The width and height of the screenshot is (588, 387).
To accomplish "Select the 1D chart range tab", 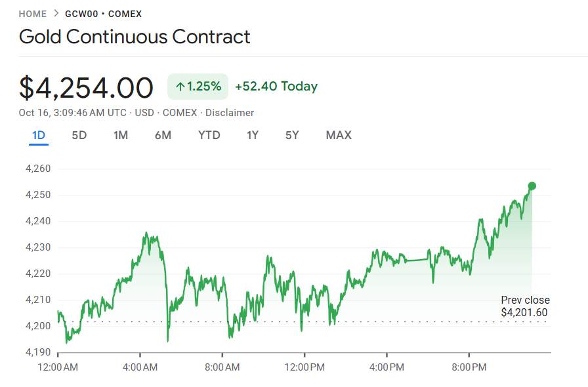I will pos(39,136).
